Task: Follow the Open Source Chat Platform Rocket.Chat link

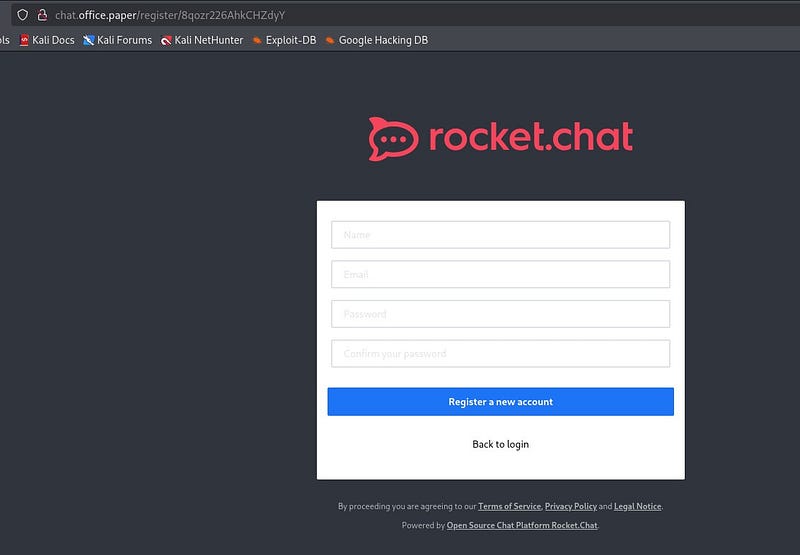Action: click(522, 525)
